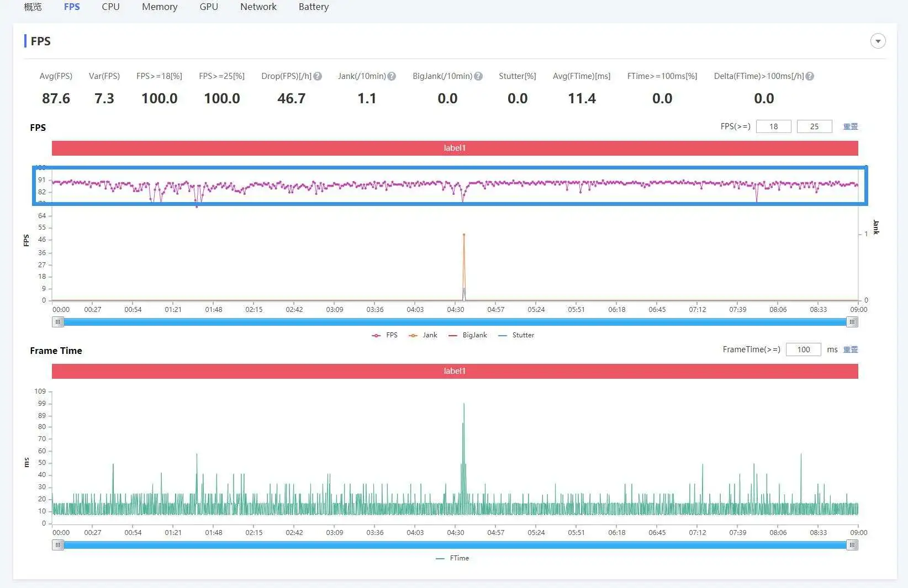Edit the FPS threshold field showing 18
Screen dimensions: 908x588
click(x=773, y=126)
